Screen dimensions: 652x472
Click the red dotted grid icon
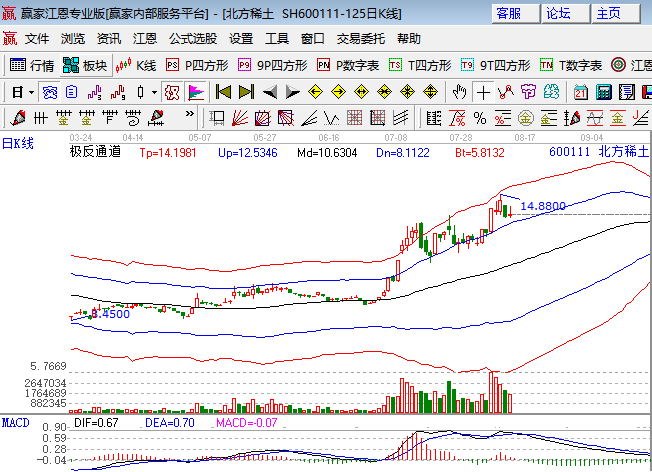(x=354, y=118)
